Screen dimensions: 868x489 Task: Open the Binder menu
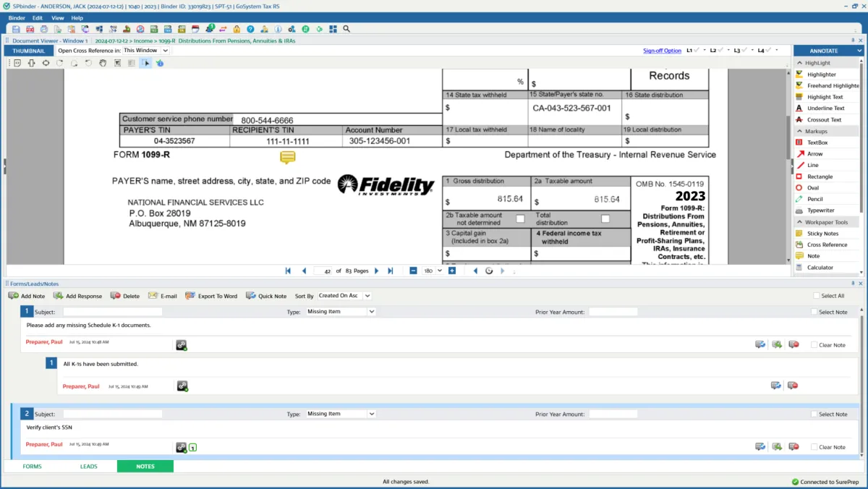point(17,17)
